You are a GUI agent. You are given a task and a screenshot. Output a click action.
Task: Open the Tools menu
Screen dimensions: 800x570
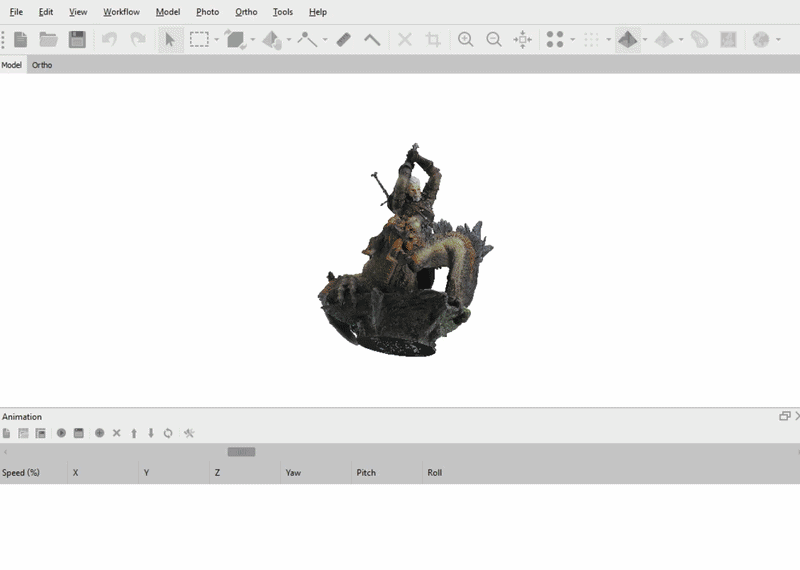click(283, 12)
